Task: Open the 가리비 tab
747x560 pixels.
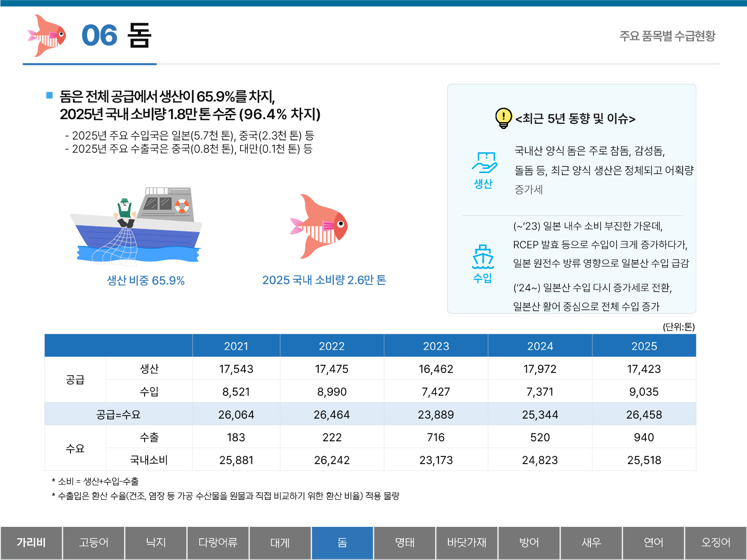Action: (31, 542)
